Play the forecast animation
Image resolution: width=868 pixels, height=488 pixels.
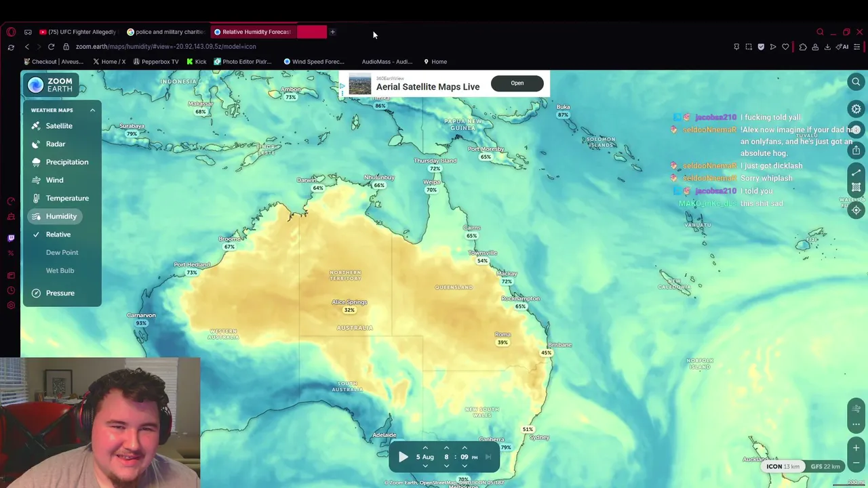tap(403, 457)
